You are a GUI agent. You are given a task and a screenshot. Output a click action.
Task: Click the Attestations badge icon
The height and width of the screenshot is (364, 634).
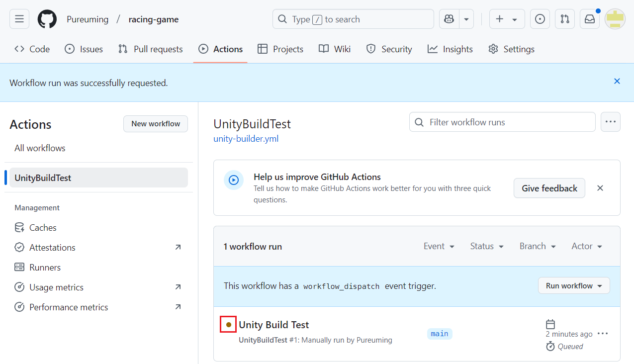coord(19,248)
